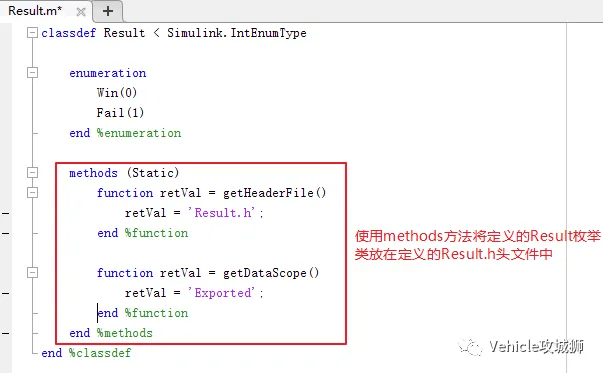The image size is (603, 373).
Task: Open a new editor tab with plus
Action: (108, 11)
